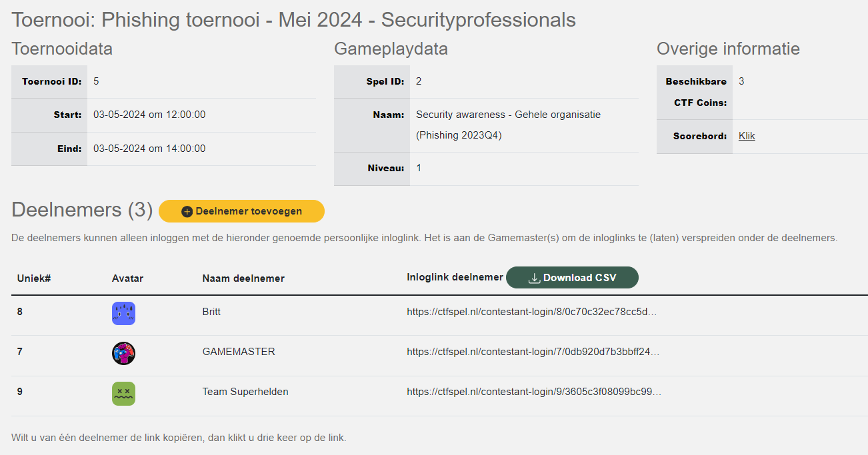Open the Scorebord Klik link
This screenshot has height=455, width=868.
tap(747, 136)
